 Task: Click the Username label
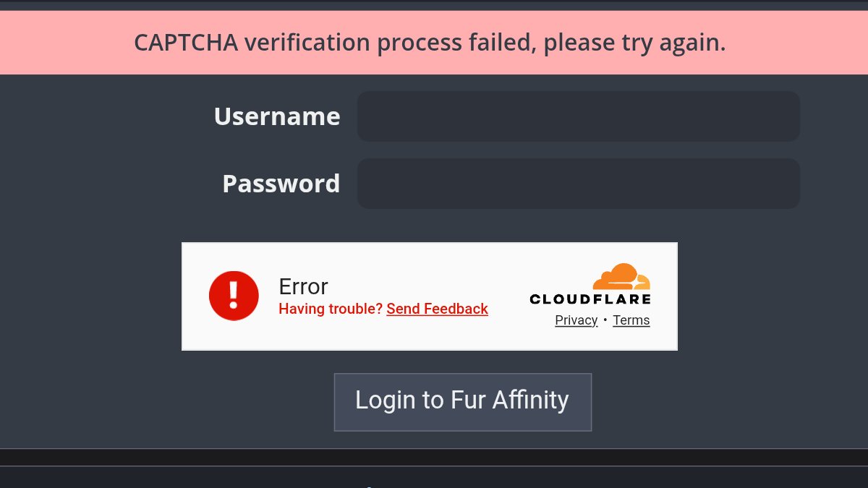click(x=277, y=116)
